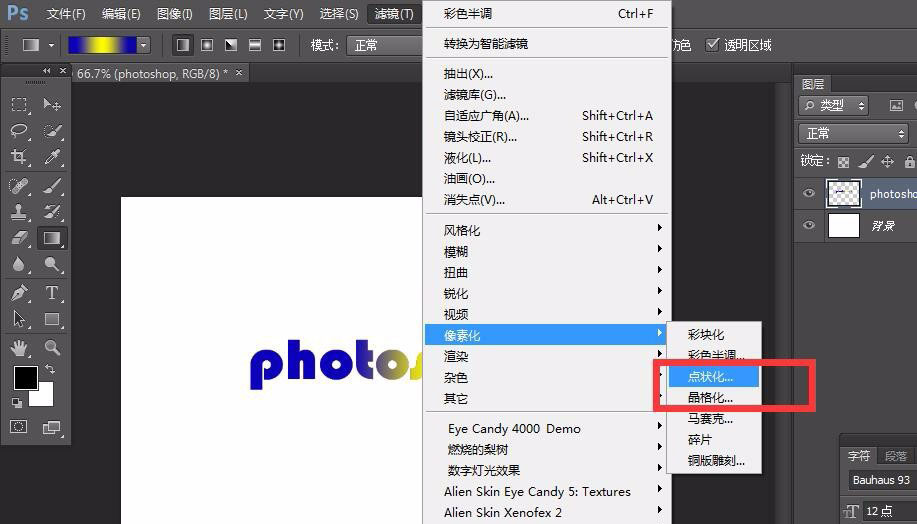Select the Dodge tool
This screenshot has height=524, width=917.
(x=52, y=264)
